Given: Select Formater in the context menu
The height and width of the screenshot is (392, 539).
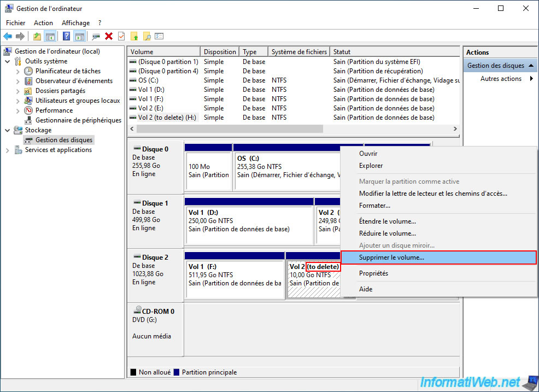Looking at the screenshot, I should pos(374,206).
